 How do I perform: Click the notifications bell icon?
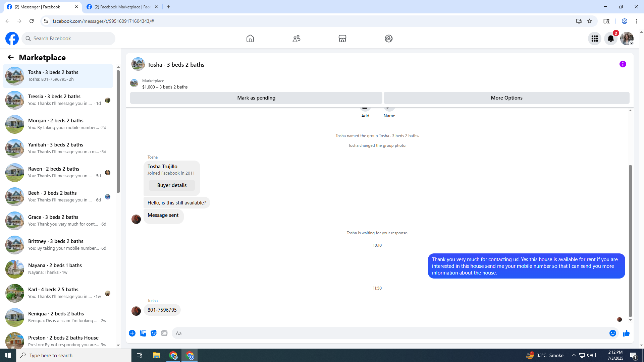pyautogui.click(x=610, y=39)
